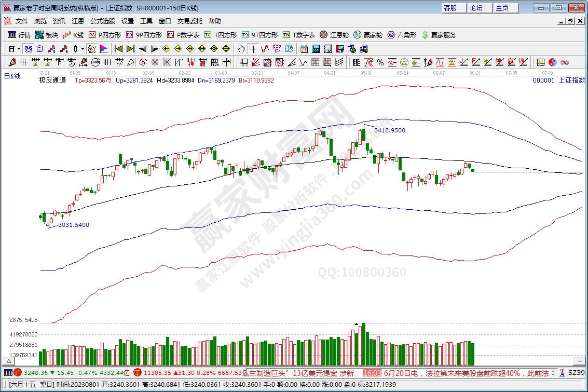The image size is (588, 392).
Task: Open the 公式选股 menu
Action: [103, 21]
